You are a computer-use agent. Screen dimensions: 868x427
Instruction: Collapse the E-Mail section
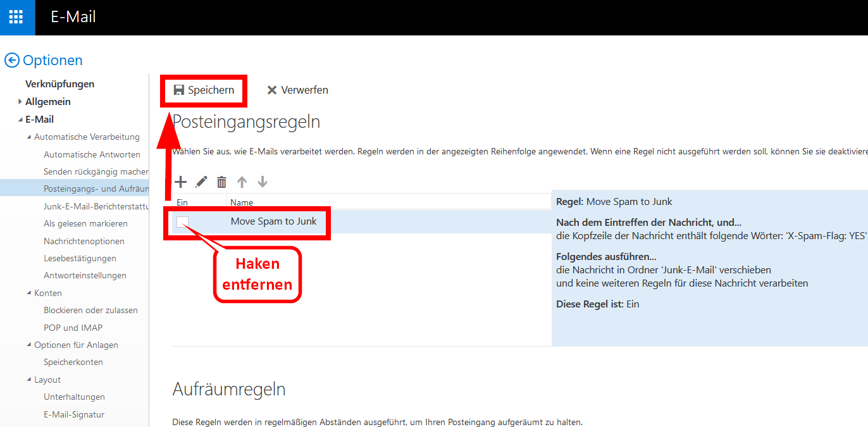point(20,120)
